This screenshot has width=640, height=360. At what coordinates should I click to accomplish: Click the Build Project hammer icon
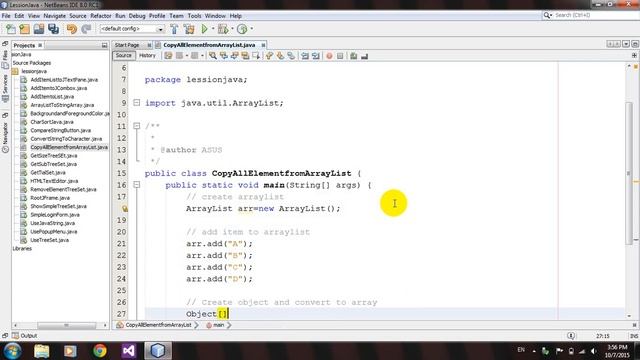[x=174, y=29]
